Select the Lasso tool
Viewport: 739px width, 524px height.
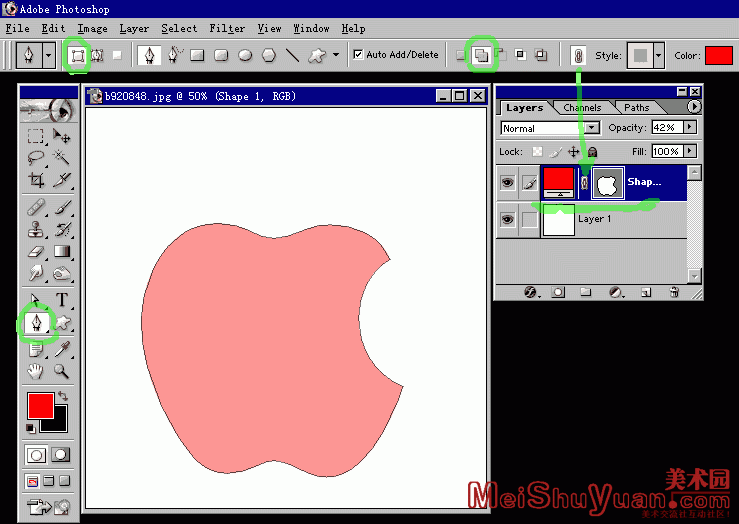(x=35, y=157)
